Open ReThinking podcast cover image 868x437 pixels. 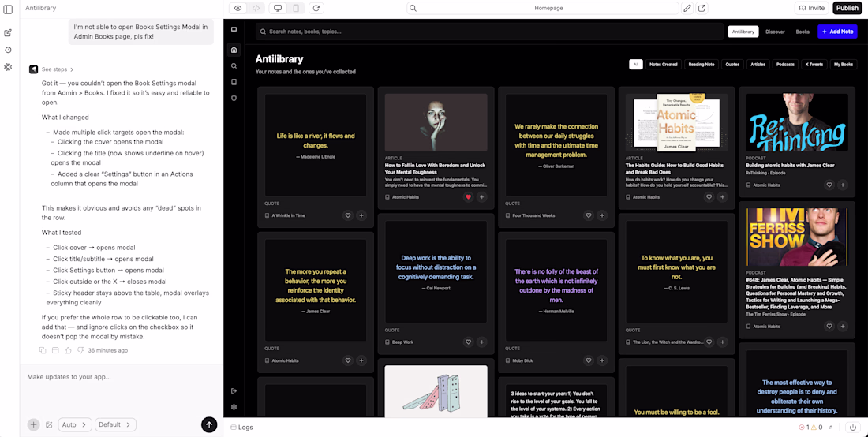click(797, 122)
